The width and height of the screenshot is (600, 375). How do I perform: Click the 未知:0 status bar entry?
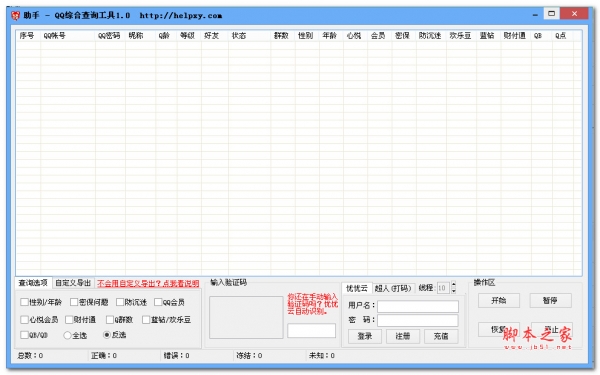point(322,355)
